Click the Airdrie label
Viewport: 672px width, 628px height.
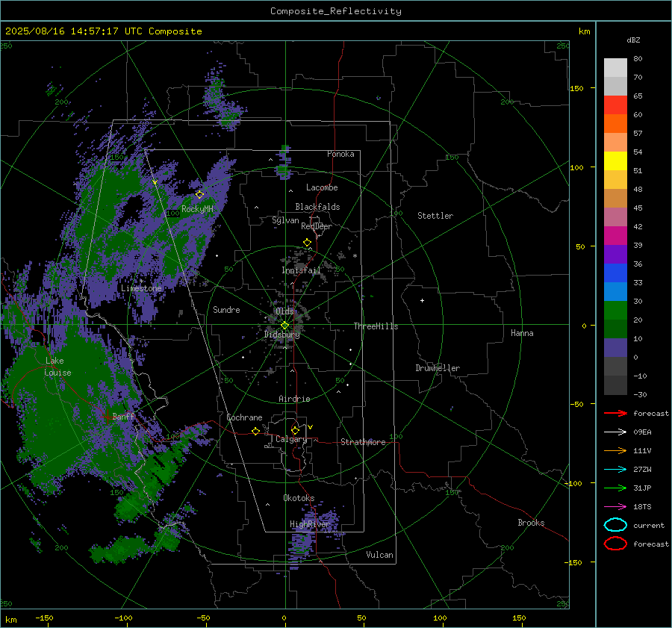point(294,399)
